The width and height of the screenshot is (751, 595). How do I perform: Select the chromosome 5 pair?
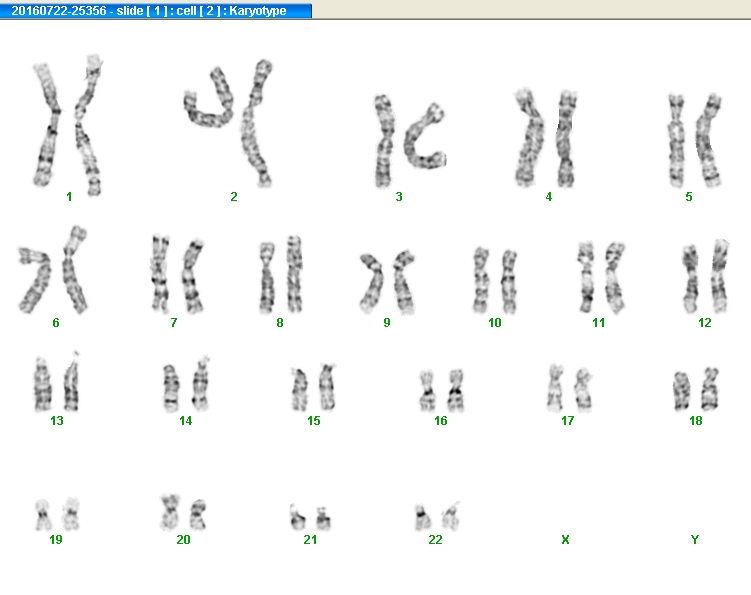point(694,140)
